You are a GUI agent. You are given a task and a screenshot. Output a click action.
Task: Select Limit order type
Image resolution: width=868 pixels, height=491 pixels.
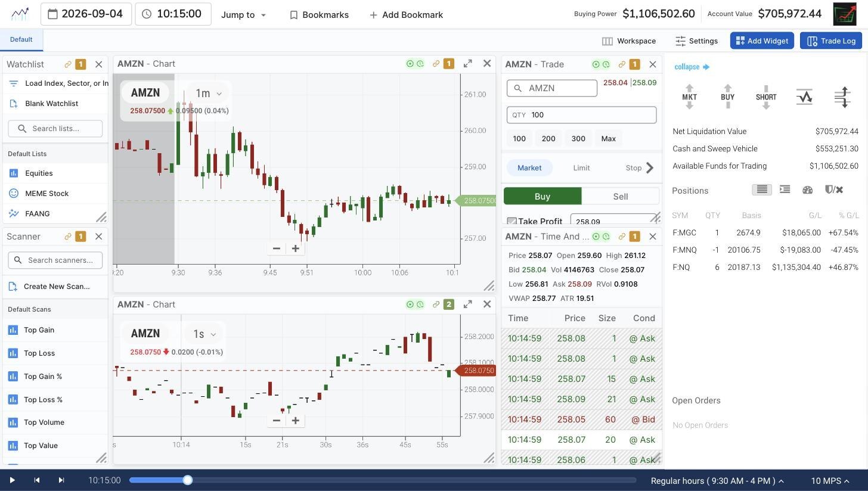pos(581,168)
